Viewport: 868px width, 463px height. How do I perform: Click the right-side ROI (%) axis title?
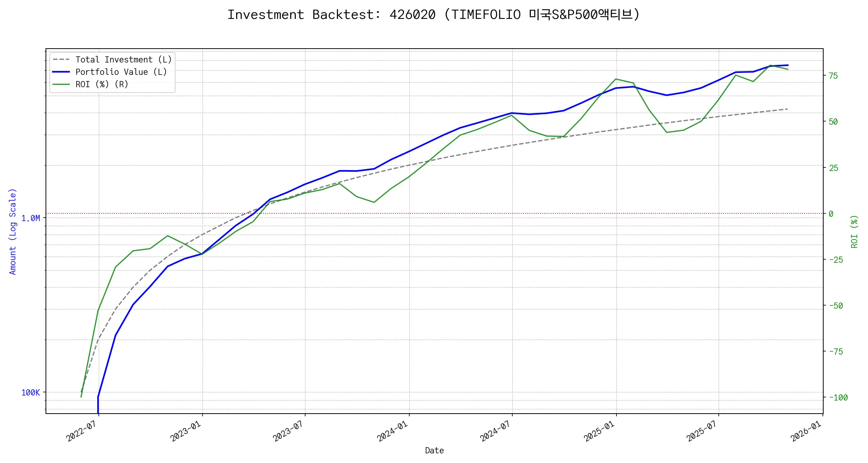click(x=854, y=231)
